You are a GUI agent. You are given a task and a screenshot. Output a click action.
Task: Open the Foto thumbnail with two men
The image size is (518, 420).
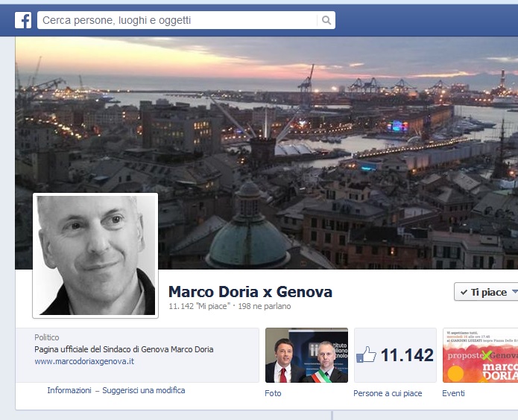(x=306, y=355)
